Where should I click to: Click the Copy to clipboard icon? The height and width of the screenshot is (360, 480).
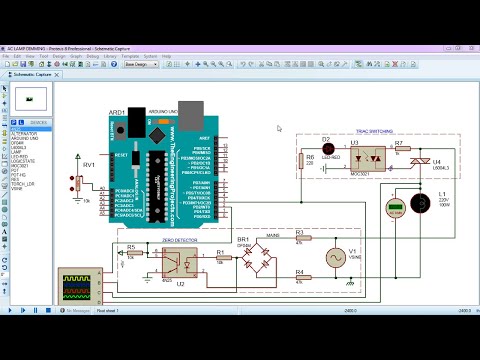point(269,64)
